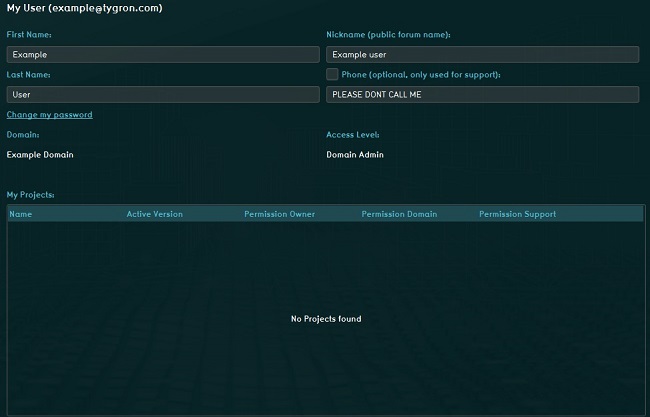Viewport: 650px width, 417px height.
Task: Toggle the Phone support checkbox
Action: [x=332, y=75]
